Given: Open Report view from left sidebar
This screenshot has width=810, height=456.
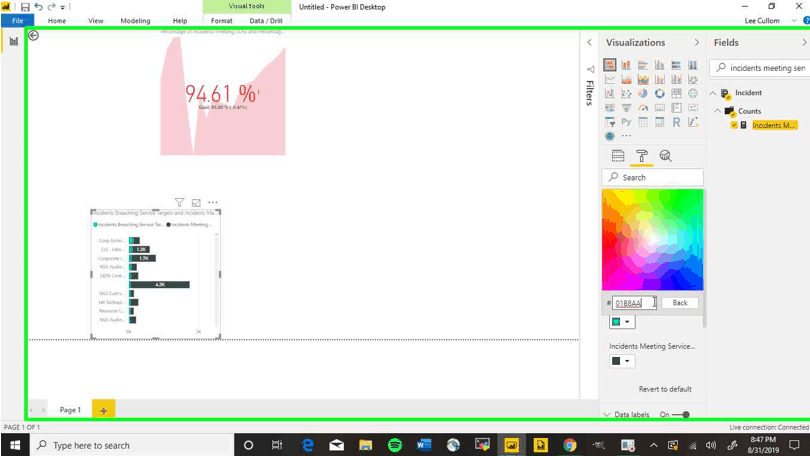Looking at the screenshot, I should pyautogui.click(x=14, y=42).
